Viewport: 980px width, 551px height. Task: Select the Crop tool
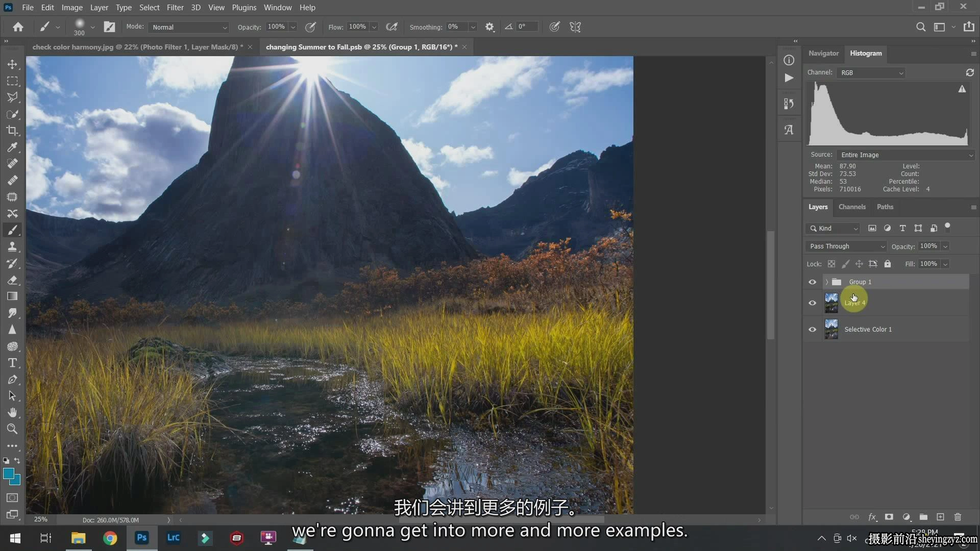12,131
